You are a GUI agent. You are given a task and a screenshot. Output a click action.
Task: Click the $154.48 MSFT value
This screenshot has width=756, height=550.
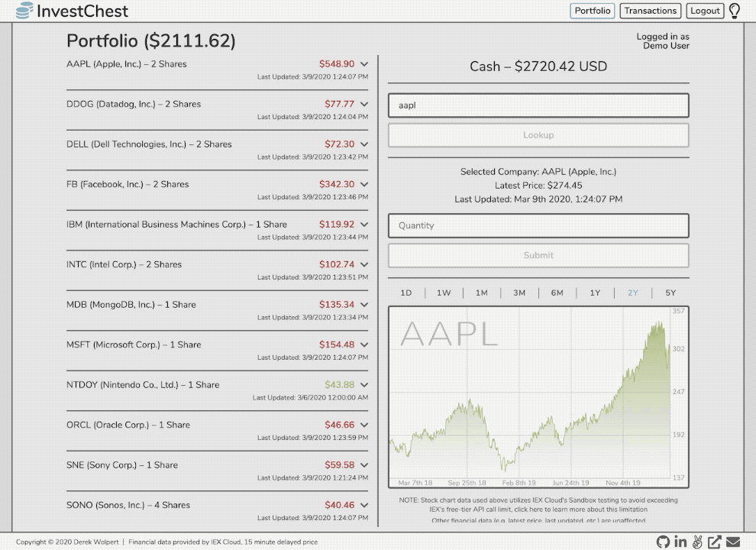(x=337, y=345)
